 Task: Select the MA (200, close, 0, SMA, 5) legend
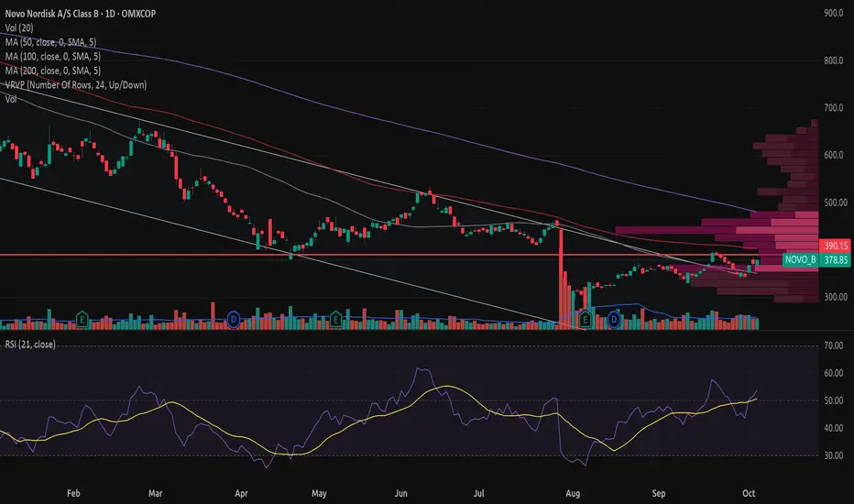(53, 71)
